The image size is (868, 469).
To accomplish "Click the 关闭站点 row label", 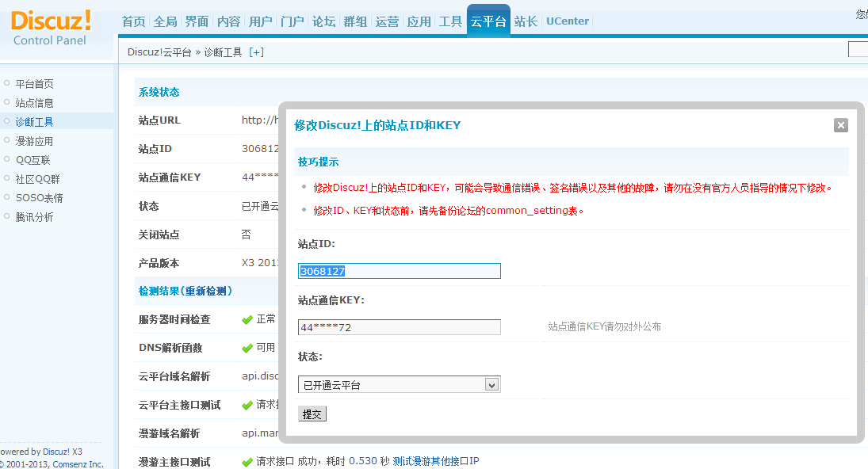I will 159,234.
